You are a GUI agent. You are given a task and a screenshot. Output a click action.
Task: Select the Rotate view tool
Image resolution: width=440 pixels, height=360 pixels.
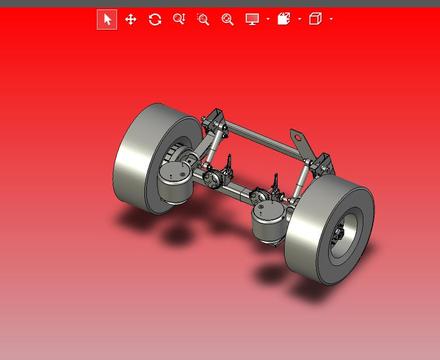pyautogui.click(x=155, y=19)
